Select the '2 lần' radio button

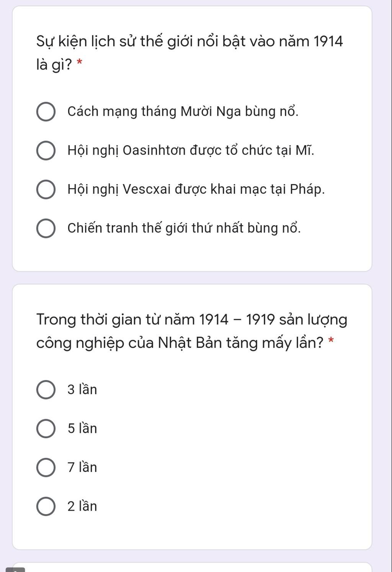click(x=46, y=506)
